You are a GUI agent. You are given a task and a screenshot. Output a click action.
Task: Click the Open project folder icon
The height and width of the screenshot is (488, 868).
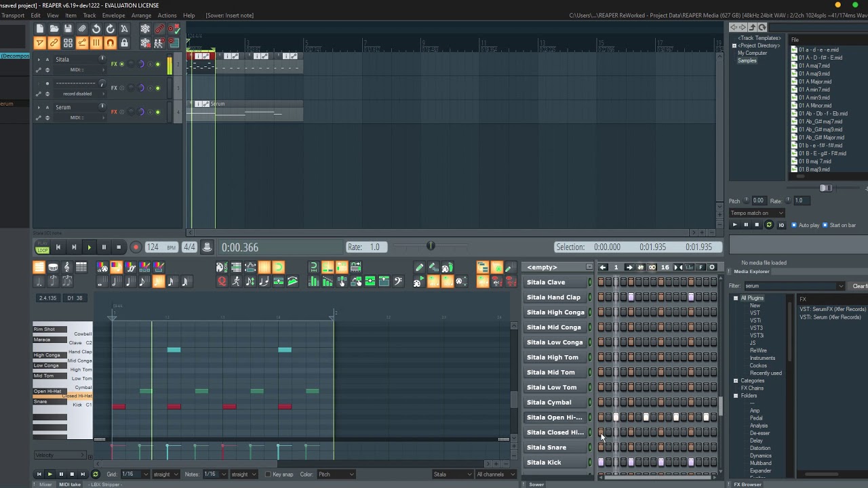(54, 28)
